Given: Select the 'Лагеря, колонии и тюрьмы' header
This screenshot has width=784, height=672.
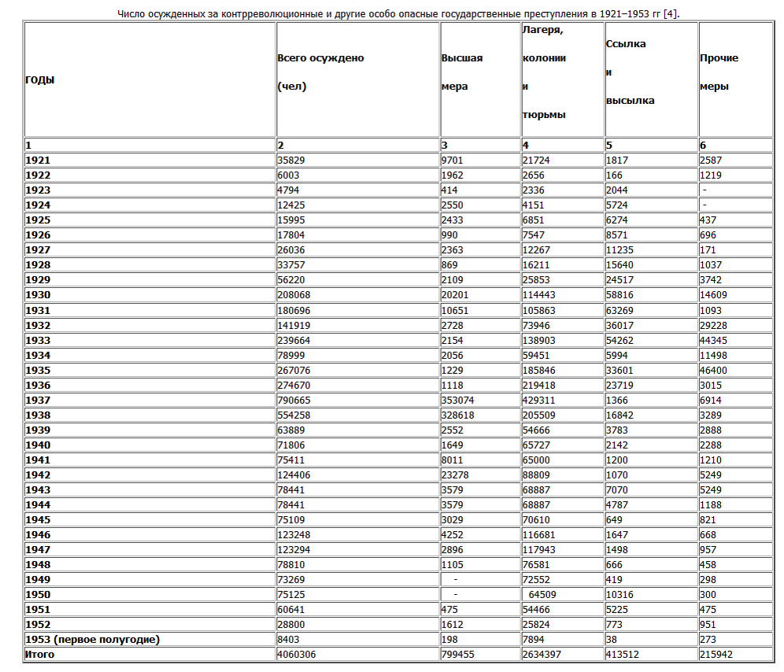Looking at the screenshot, I should [x=563, y=79].
